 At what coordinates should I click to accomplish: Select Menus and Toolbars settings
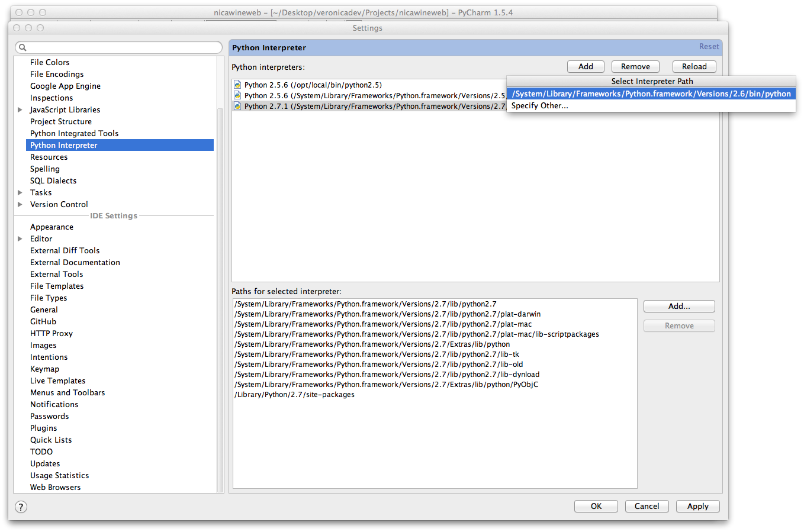pos(67,392)
